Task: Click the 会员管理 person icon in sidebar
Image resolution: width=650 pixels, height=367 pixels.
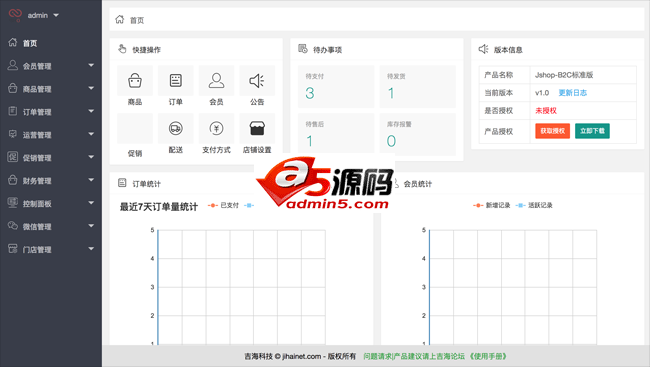Action: pos(13,65)
